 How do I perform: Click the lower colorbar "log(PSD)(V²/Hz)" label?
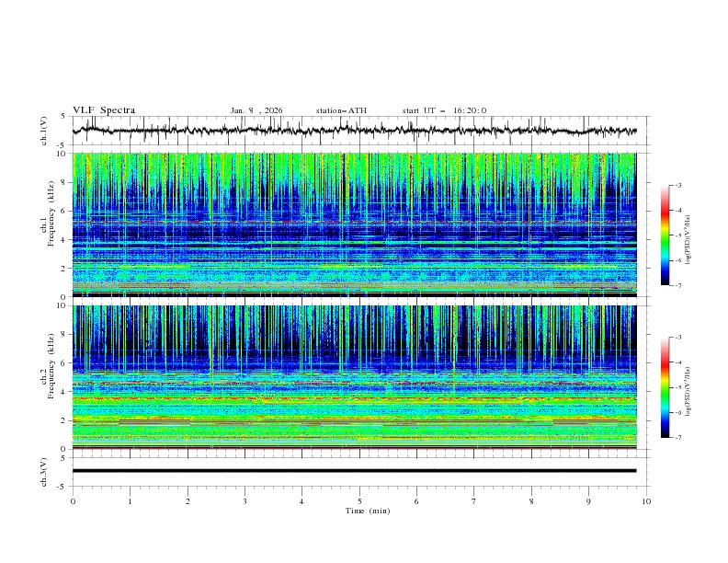tap(688, 391)
